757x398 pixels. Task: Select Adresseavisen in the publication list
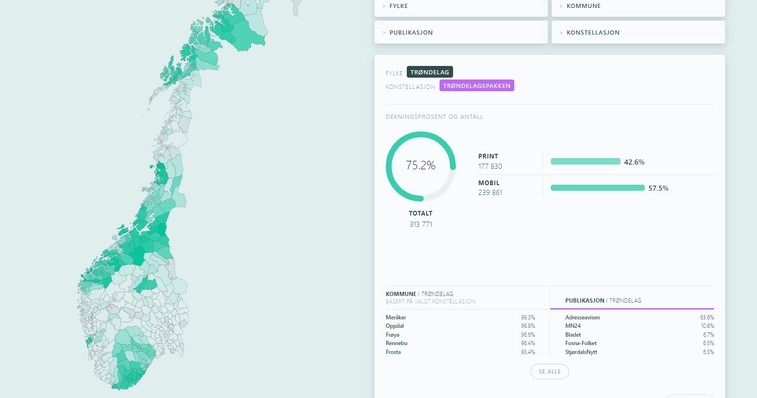tap(583, 317)
